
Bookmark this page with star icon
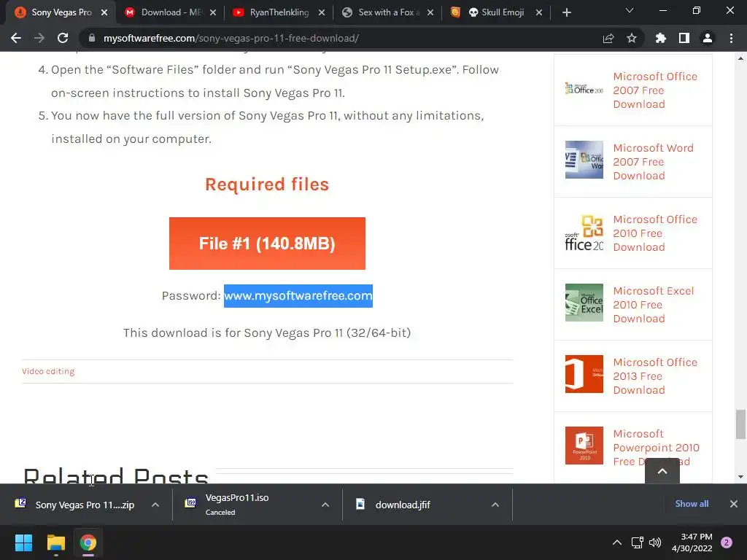point(632,38)
